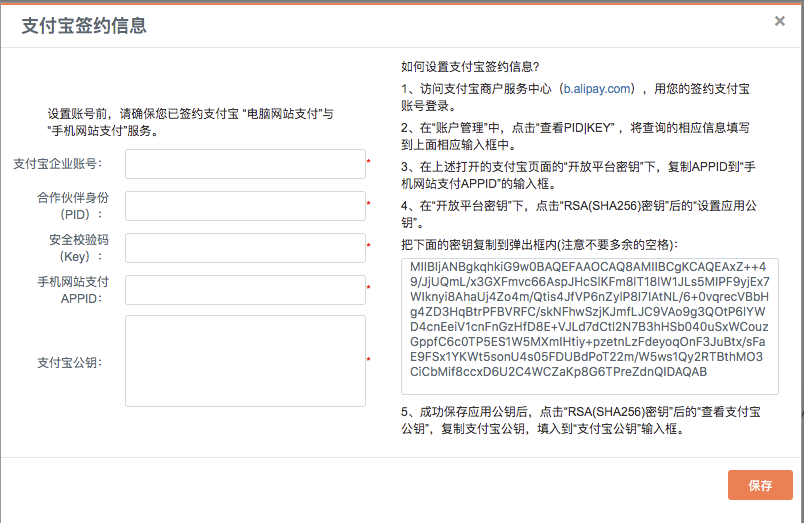
Task: Click the 安全校验码 (Key) label
Action: [x=78, y=248]
